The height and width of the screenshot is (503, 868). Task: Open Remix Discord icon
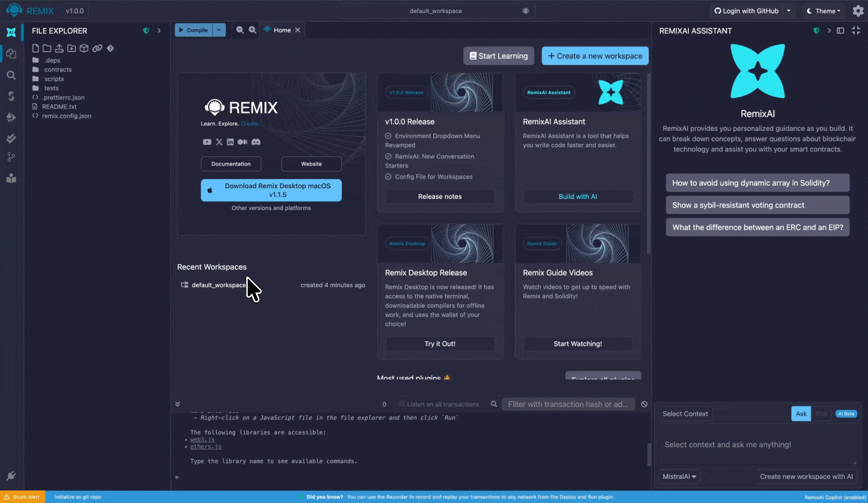pos(256,142)
